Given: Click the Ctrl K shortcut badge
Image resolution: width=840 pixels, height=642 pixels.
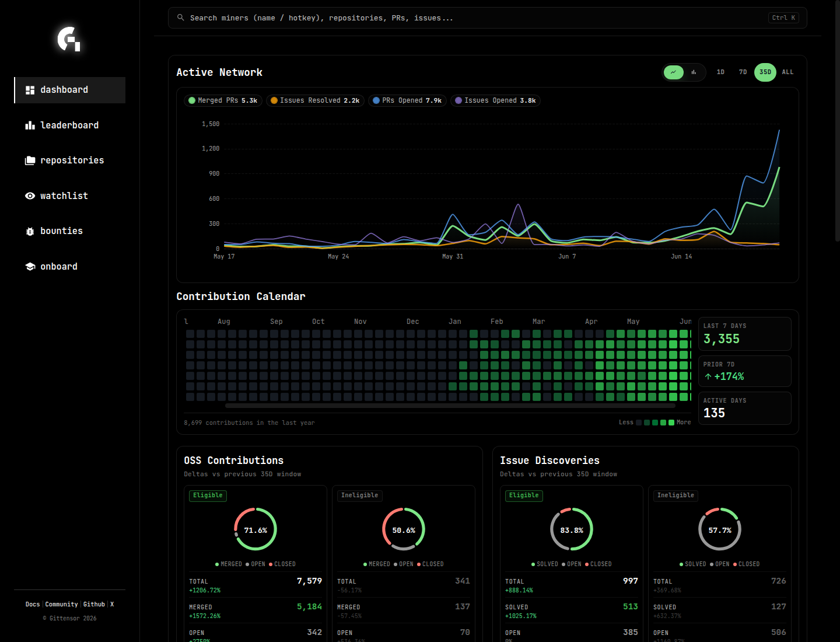Looking at the screenshot, I should tap(783, 18).
